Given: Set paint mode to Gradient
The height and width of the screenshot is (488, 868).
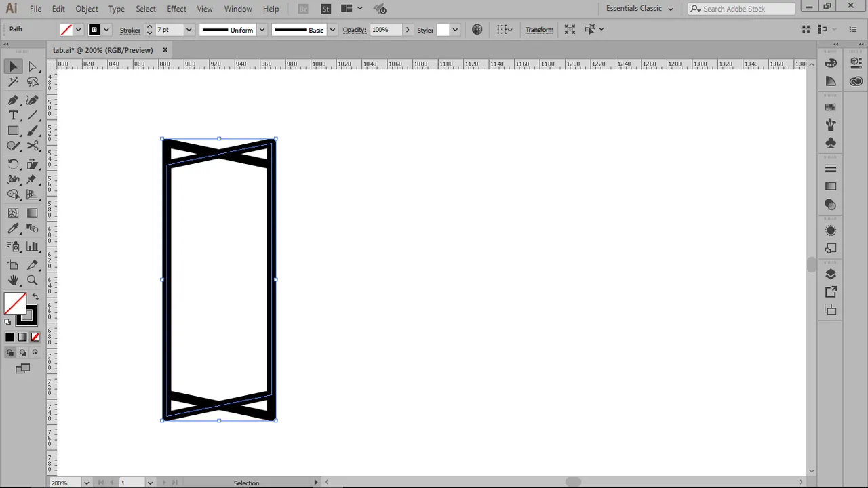Looking at the screenshot, I should click(x=22, y=337).
